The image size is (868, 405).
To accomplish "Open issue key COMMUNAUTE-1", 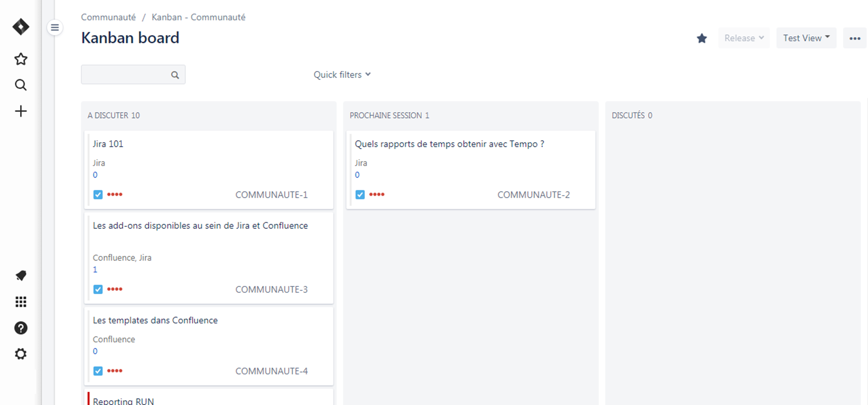I will tap(271, 195).
